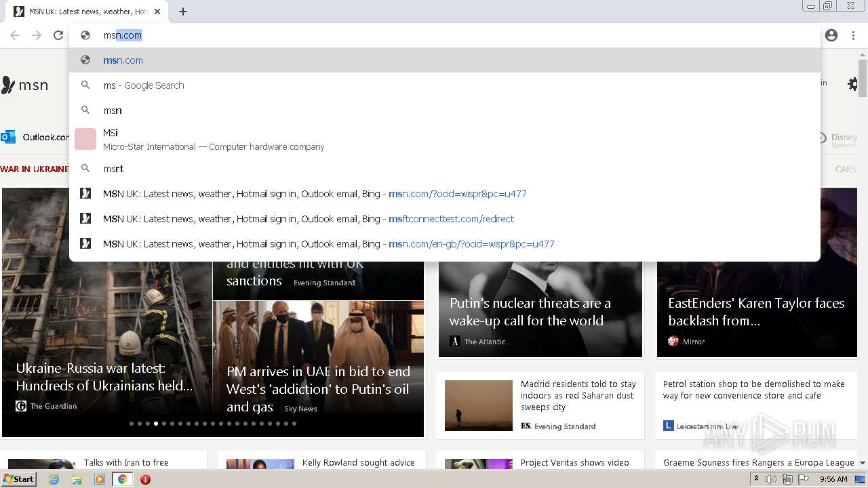Open MSN settings gear icon

coord(852,84)
